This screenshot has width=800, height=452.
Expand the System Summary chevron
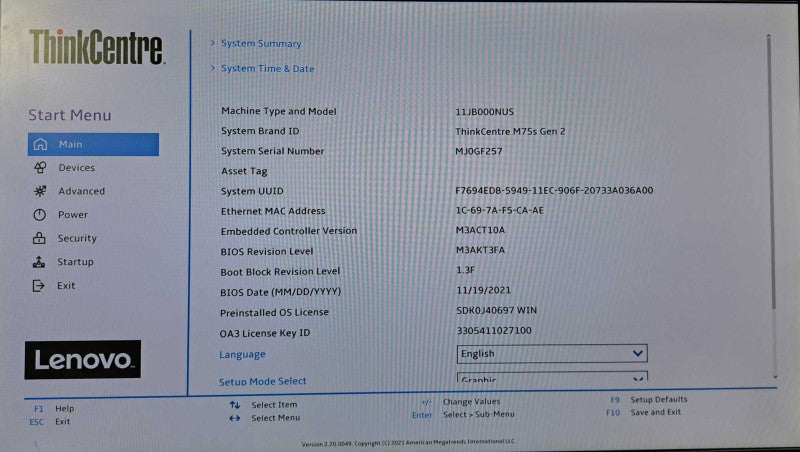pos(213,43)
